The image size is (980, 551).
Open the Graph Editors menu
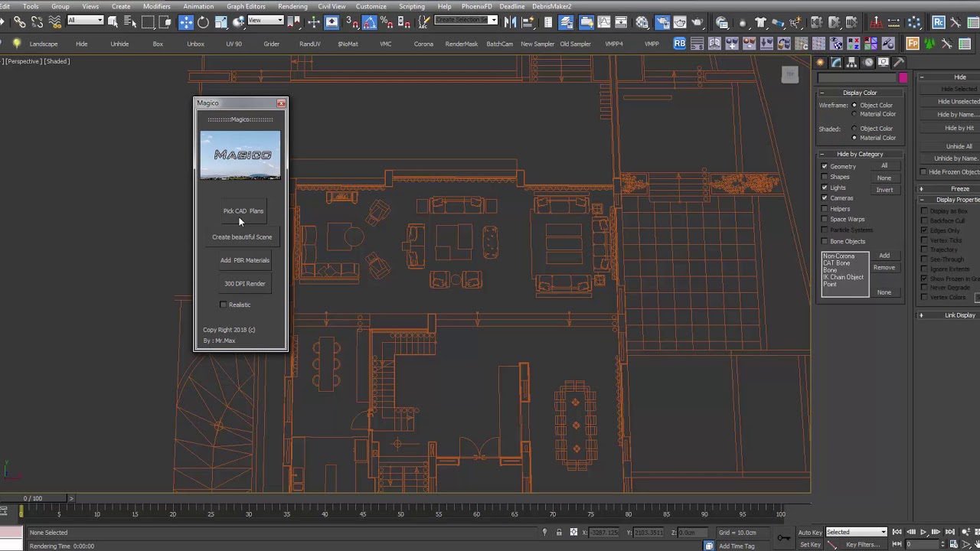click(x=245, y=6)
